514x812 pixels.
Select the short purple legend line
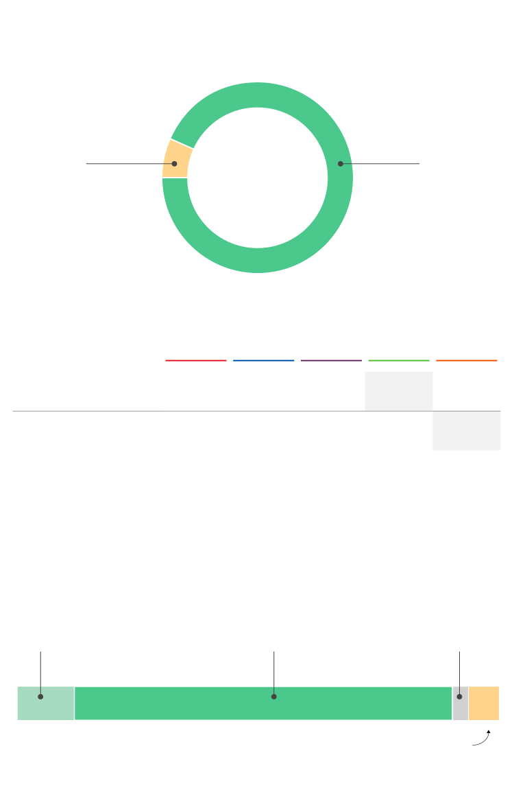click(331, 360)
